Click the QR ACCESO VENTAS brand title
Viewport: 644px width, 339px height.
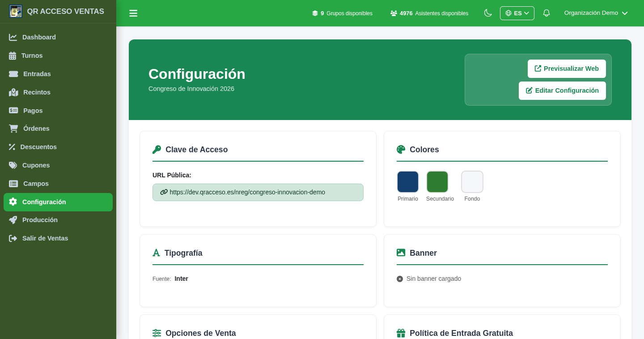pos(65,12)
